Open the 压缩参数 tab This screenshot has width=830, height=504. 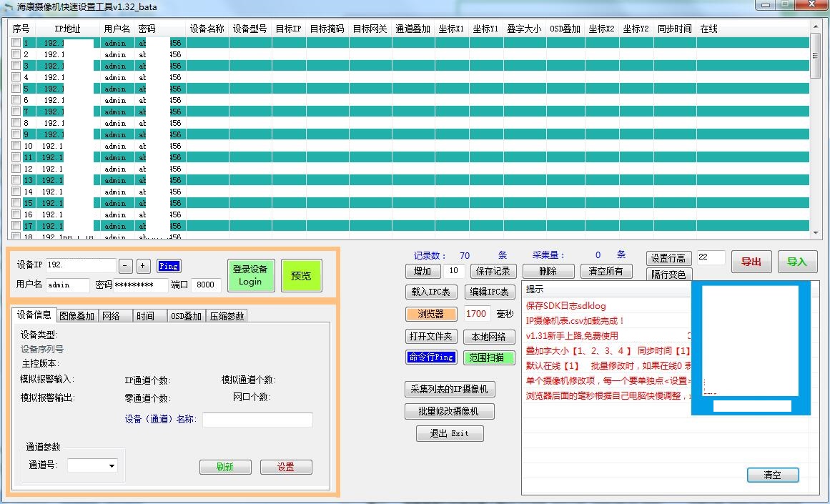(x=227, y=316)
